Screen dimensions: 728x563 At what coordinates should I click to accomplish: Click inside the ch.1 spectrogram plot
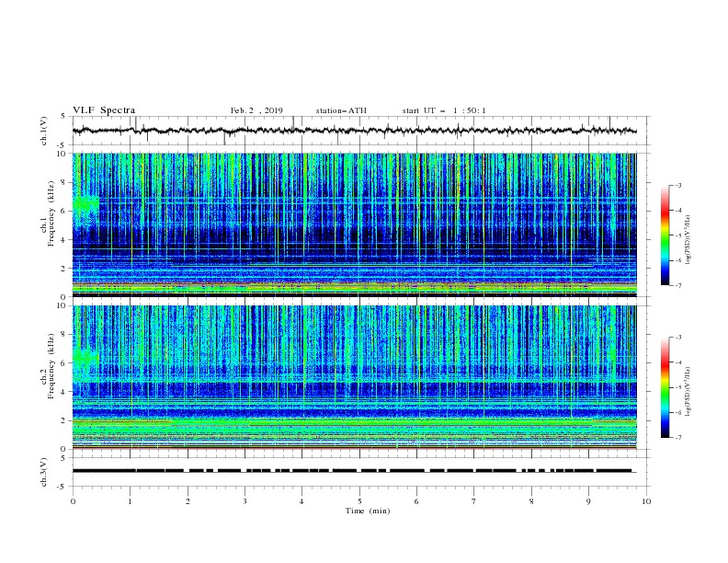click(355, 224)
